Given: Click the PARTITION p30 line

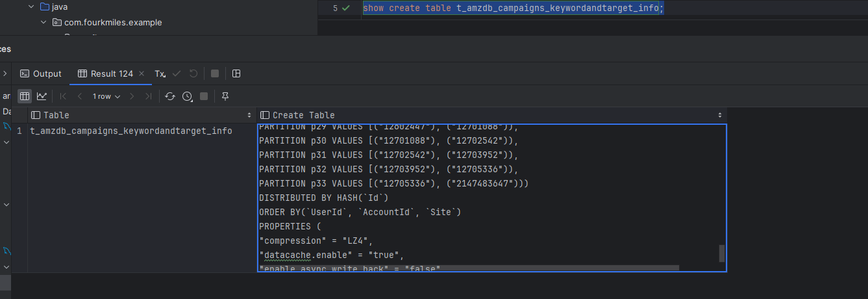Looking at the screenshot, I should coord(389,140).
